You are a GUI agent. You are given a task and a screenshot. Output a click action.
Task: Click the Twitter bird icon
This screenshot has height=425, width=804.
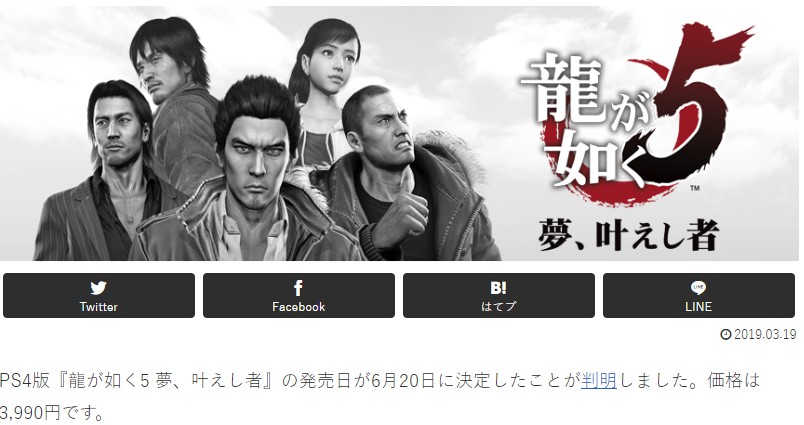coord(98,288)
